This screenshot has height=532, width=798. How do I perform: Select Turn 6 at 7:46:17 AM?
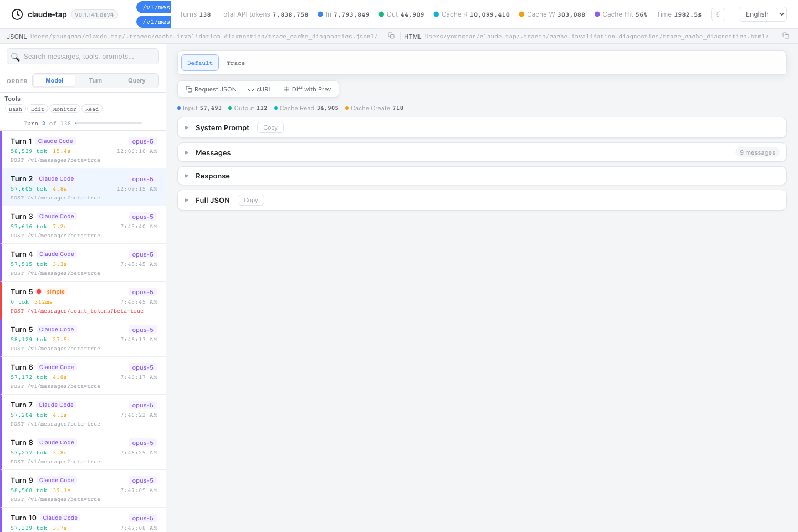pos(83,376)
